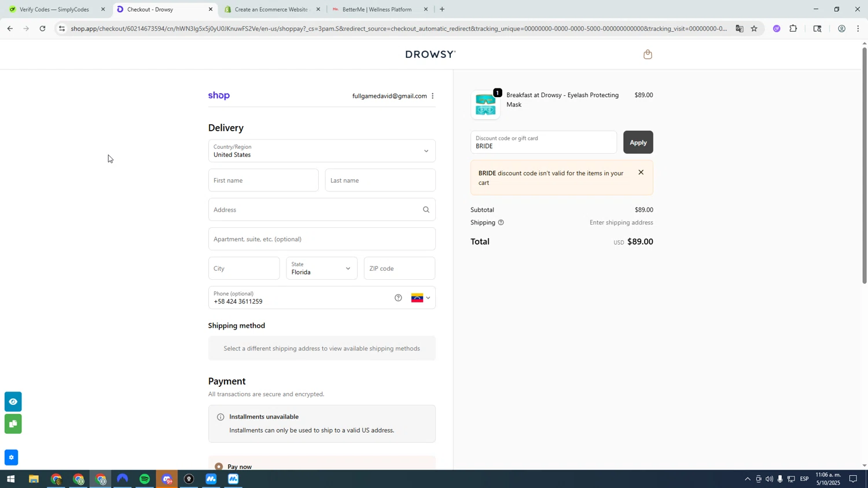Open a new browser tab
868x488 pixels.
coord(442,9)
